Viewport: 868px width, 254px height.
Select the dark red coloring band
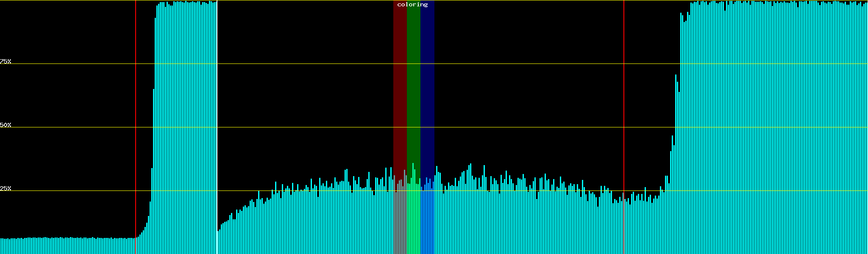tap(400, 85)
